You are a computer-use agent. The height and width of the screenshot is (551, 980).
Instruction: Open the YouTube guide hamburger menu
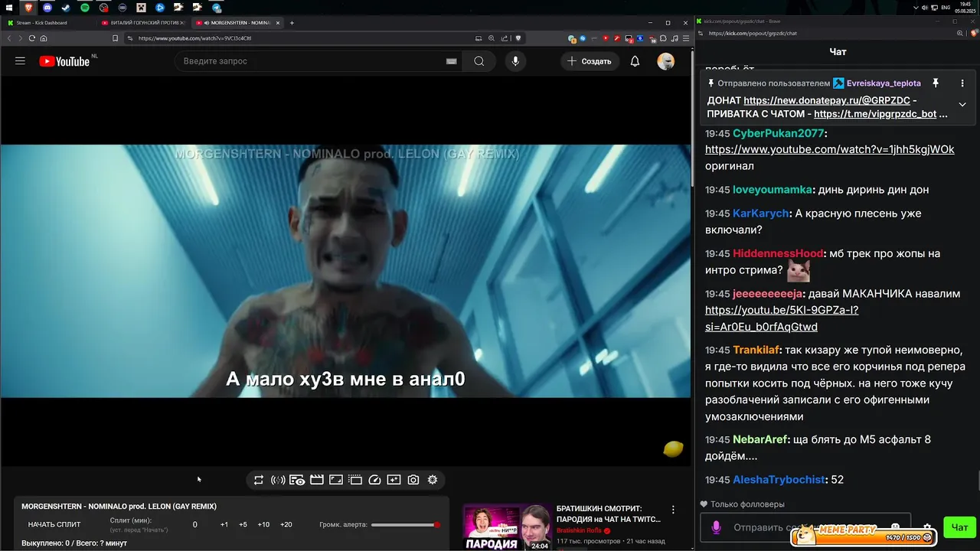(20, 61)
